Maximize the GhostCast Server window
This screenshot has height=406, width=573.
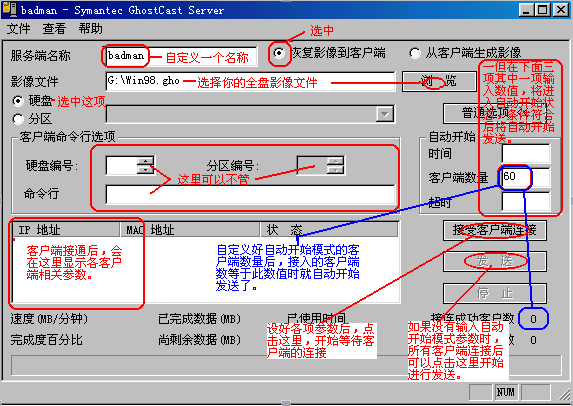[543, 10]
